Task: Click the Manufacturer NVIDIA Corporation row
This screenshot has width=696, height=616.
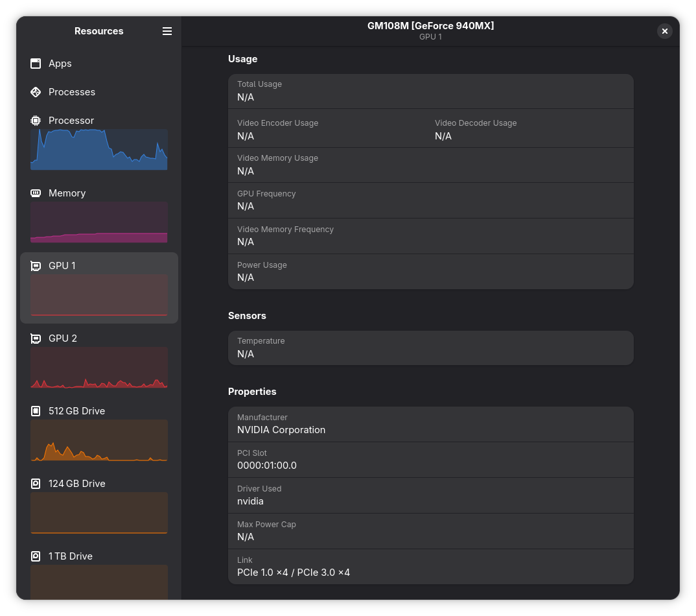Action: click(430, 424)
